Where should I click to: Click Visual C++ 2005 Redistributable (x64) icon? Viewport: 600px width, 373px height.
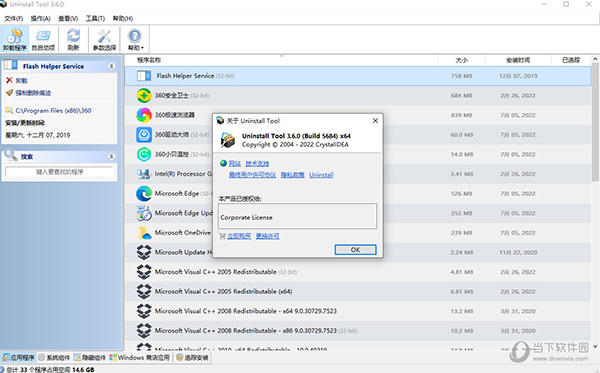[144, 292]
